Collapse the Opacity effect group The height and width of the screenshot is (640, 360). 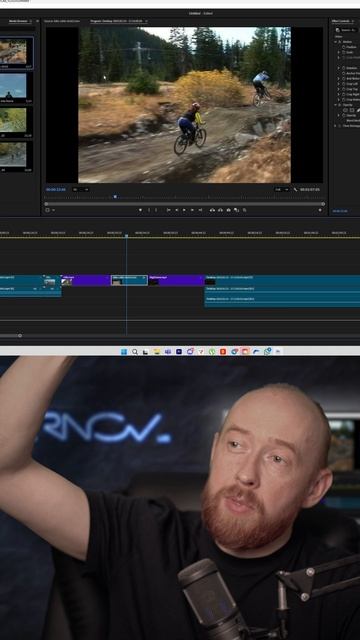point(335,105)
